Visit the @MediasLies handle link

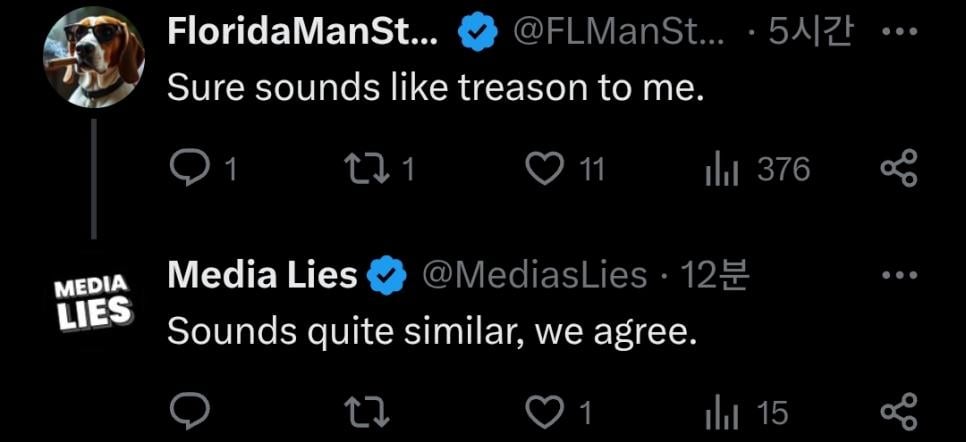(534, 275)
